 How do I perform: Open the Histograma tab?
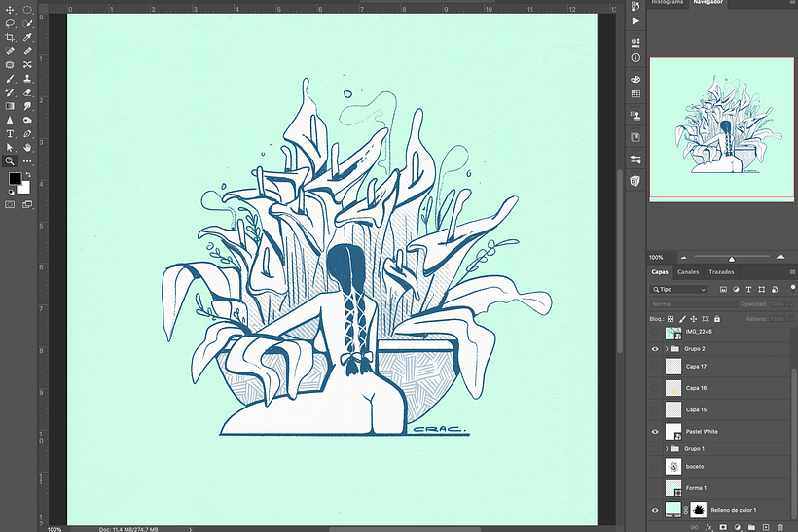pyautogui.click(x=667, y=3)
